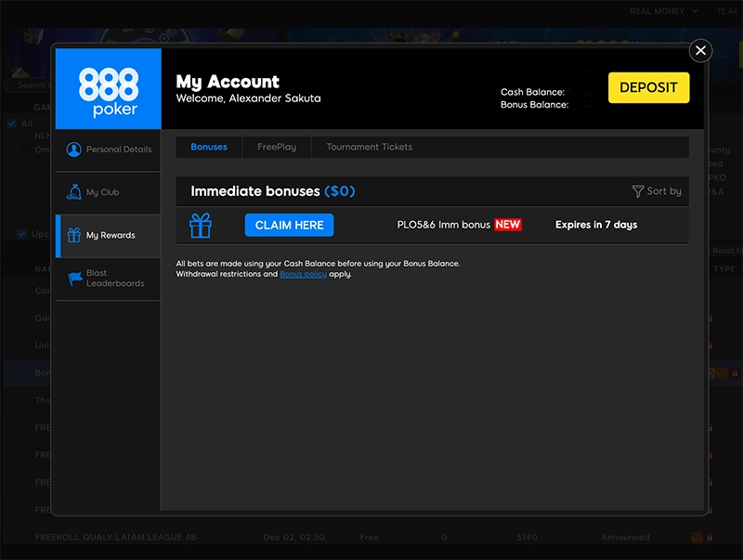The width and height of the screenshot is (743, 560).
Task: Switch to the Bonuses tab
Action: (209, 147)
